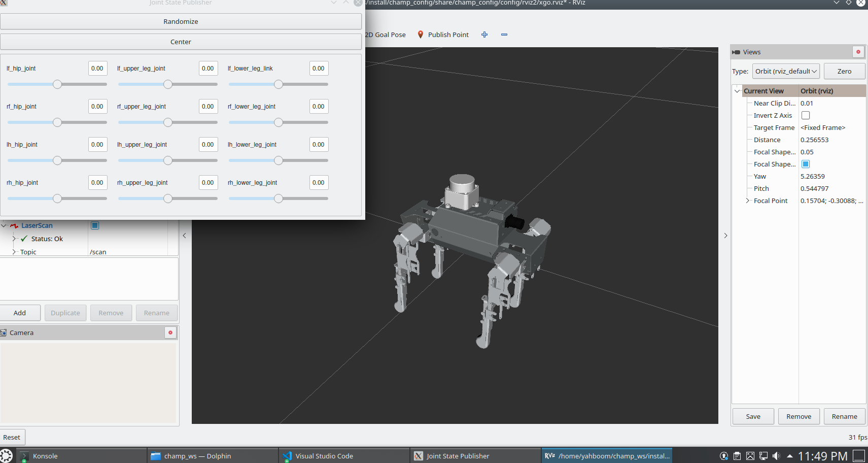
Task: Click the rf_upper_leg_joint slider handle
Action: pyautogui.click(x=168, y=122)
